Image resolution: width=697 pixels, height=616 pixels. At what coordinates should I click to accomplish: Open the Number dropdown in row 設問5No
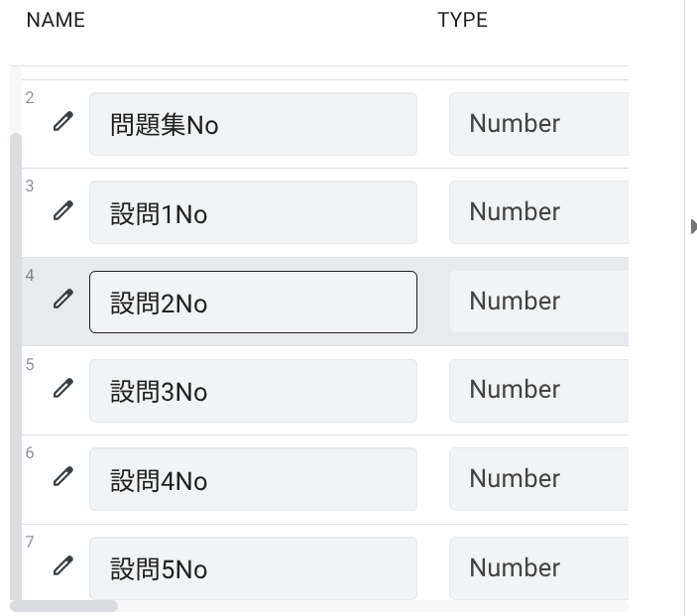point(538,568)
